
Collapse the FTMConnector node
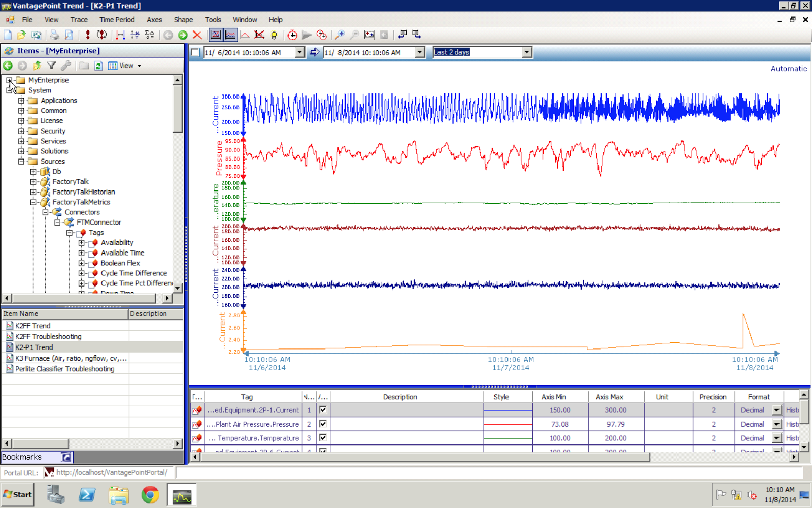click(58, 223)
